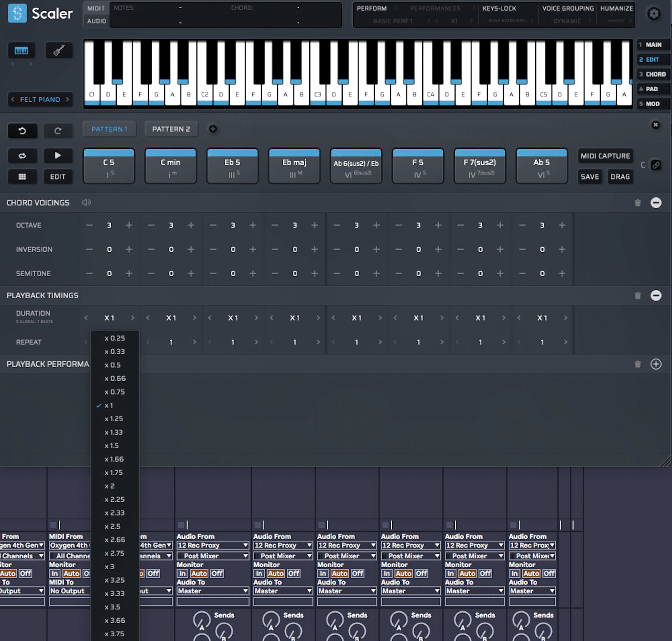Select the AUDIO input mode

(x=96, y=21)
